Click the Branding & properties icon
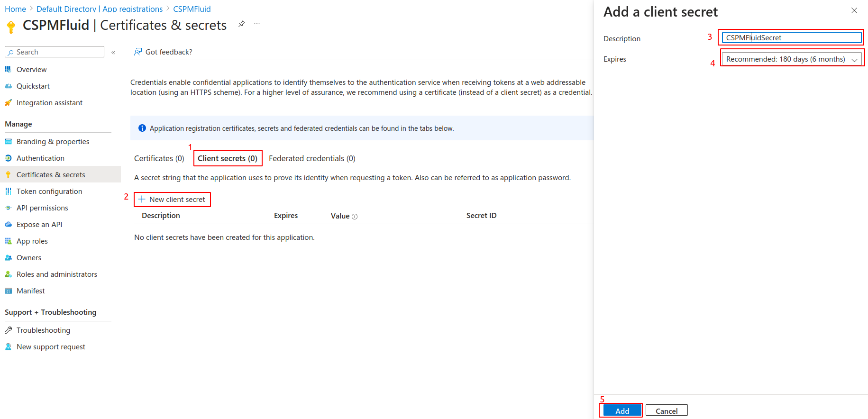 coord(8,141)
